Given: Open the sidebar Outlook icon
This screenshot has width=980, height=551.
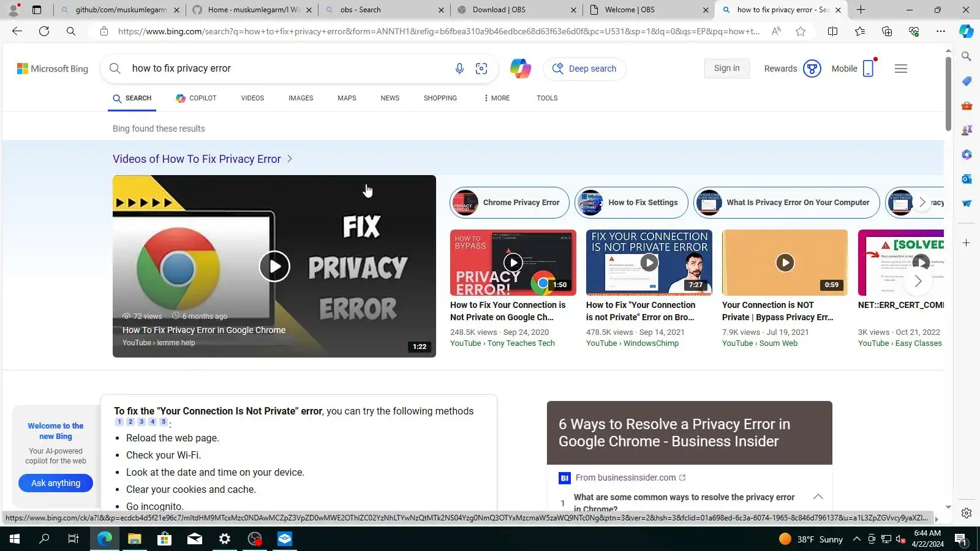Looking at the screenshot, I should [x=967, y=179].
